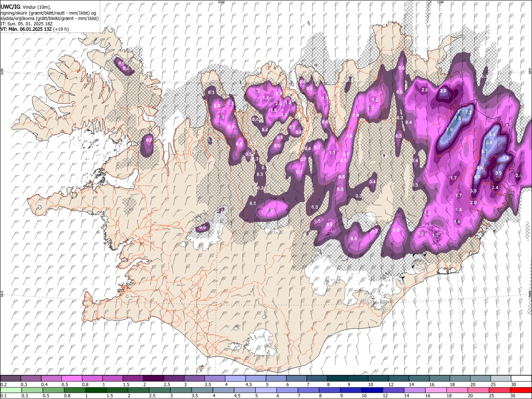The image size is (532, 399).
Task: Click the 7.0 snowfall value on the map
Action: (x=449, y=130)
